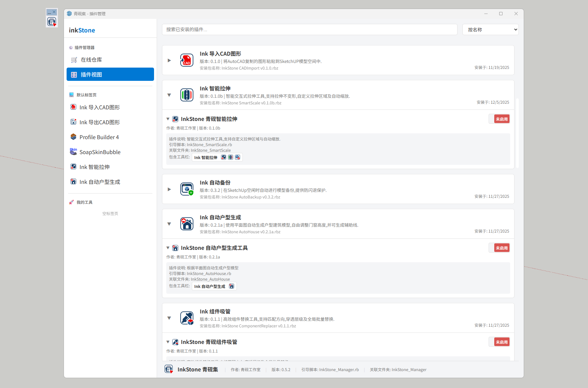Click the Ink 自动备份 plugin icon
The image size is (588, 388).
(187, 190)
